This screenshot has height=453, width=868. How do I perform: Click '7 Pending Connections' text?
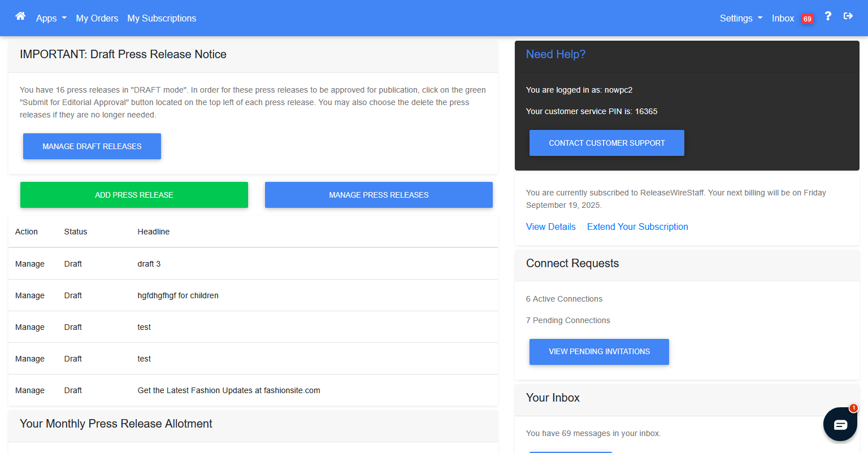(x=568, y=320)
